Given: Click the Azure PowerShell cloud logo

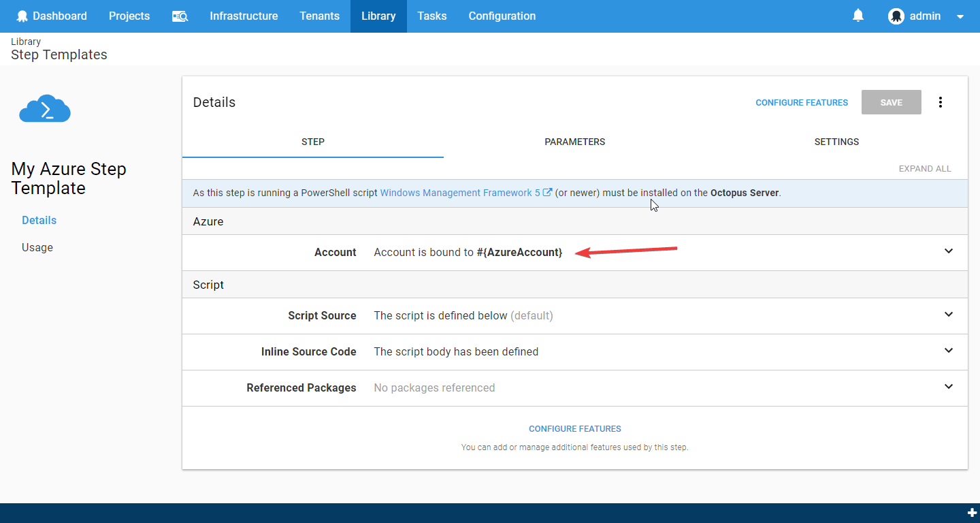Looking at the screenshot, I should click(45, 109).
